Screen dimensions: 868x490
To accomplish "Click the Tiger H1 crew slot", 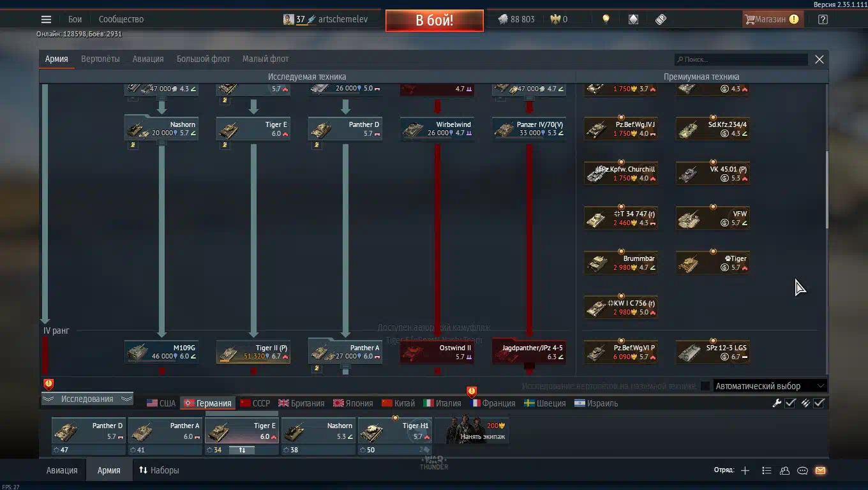I will pyautogui.click(x=395, y=431).
